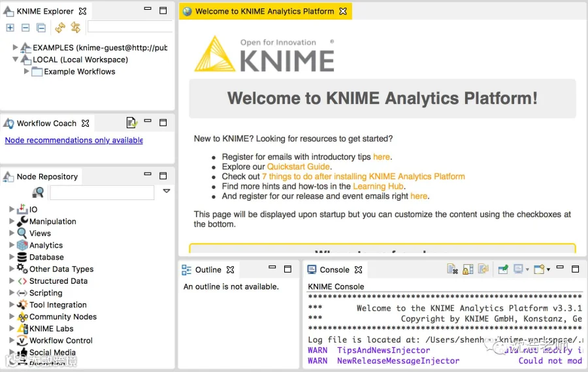Viewport: 588px width, 372px height.
Task: Open the Display Selected Console dropdown arrow
Action: [x=527, y=269]
